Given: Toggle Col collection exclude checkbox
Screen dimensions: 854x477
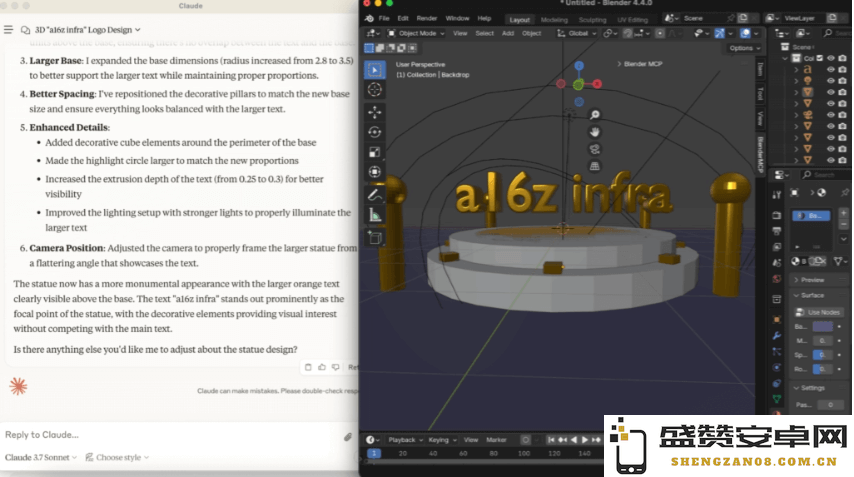Looking at the screenshot, I should tap(820, 58).
